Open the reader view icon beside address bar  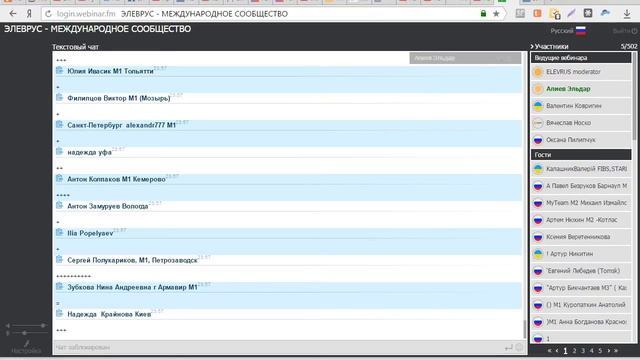click(x=520, y=13)
